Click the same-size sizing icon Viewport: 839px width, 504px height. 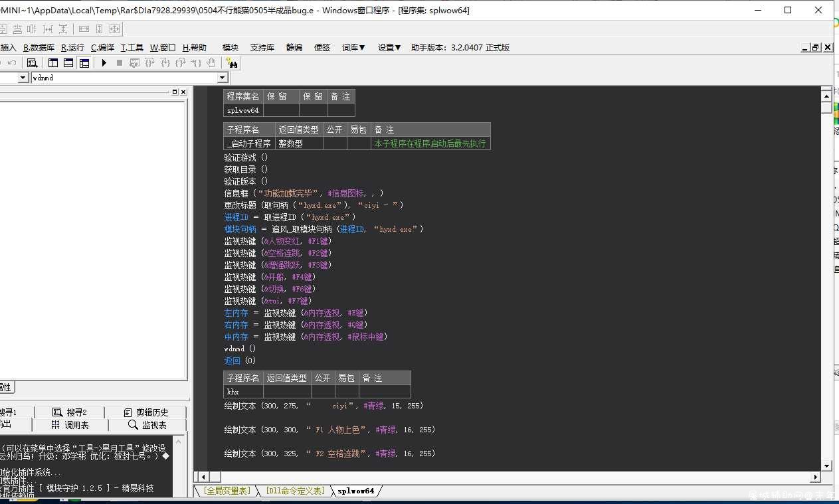(114, 29)
